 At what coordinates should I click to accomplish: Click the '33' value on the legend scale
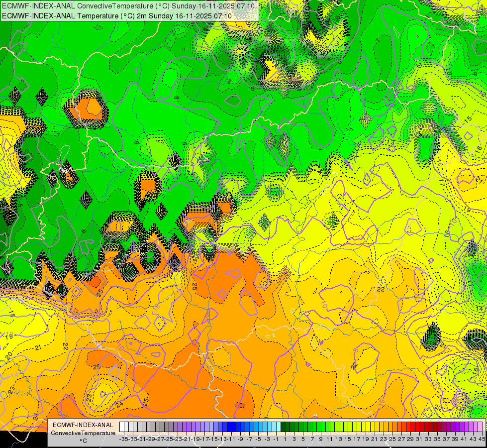tap(429, 440)
